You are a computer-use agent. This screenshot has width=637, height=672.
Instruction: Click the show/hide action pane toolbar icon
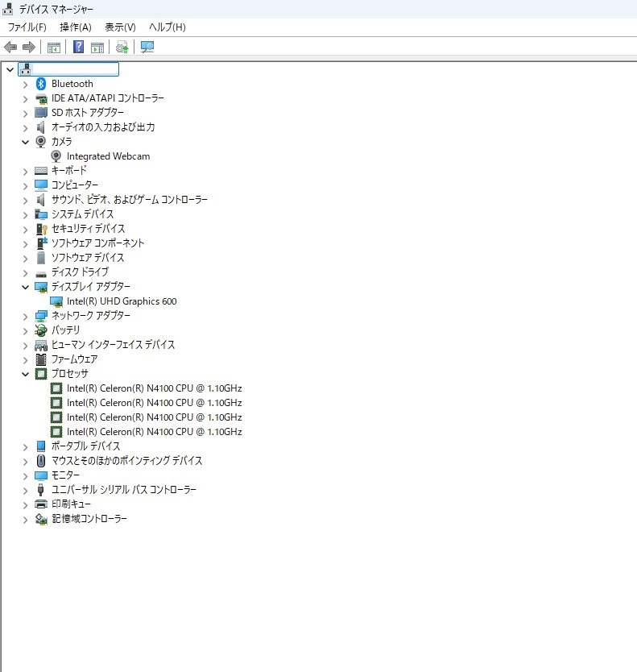click(97, 48)
